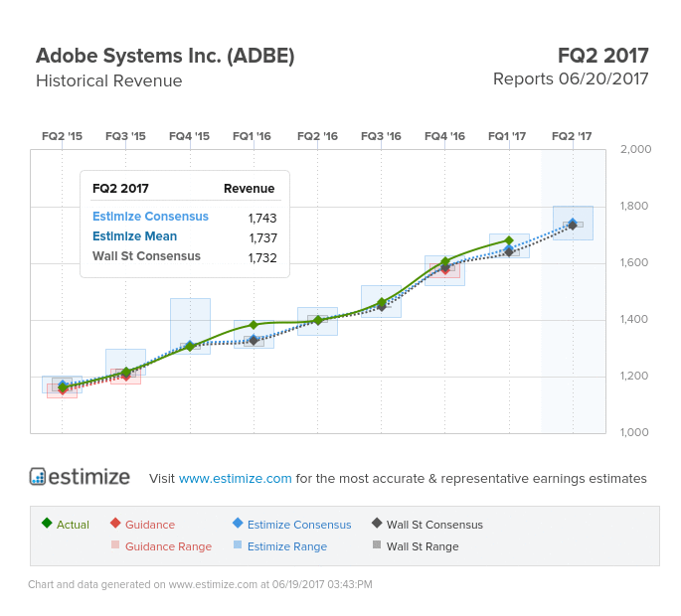The image size is (681, 616).
Task: Click the Estimize Consensus tooltip row label
Action: point(150,217)
